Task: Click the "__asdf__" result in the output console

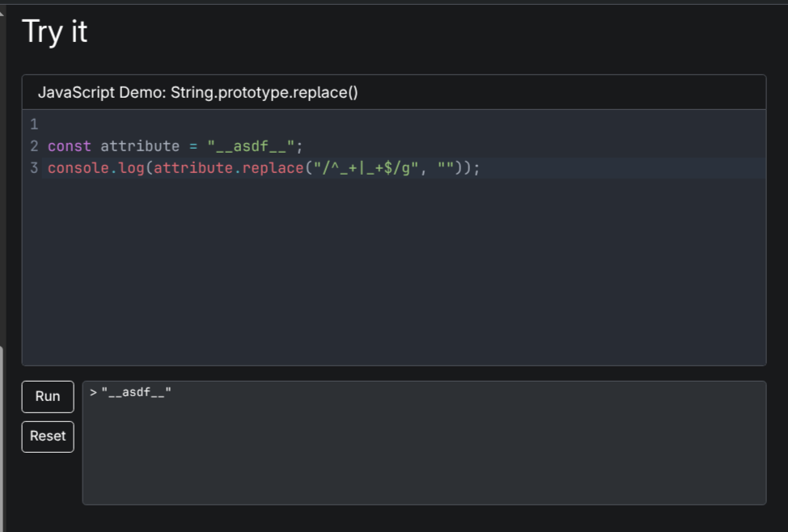Action: pos(136,393)
